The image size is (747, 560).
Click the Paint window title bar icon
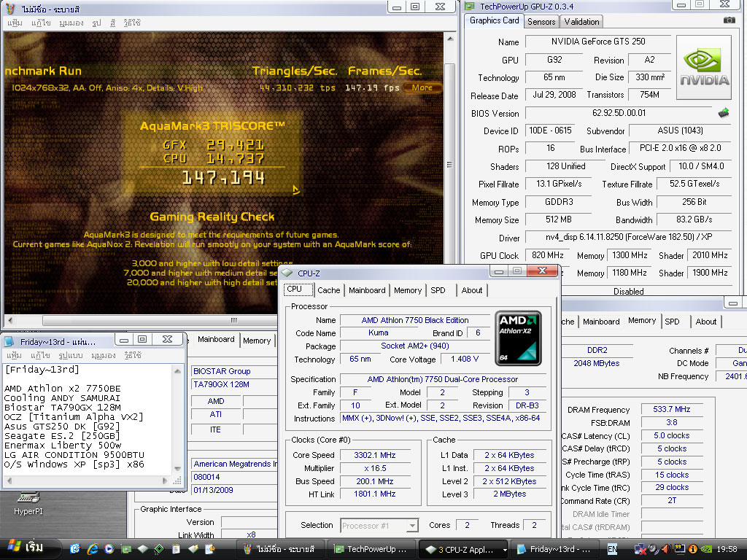coord(10,9)
